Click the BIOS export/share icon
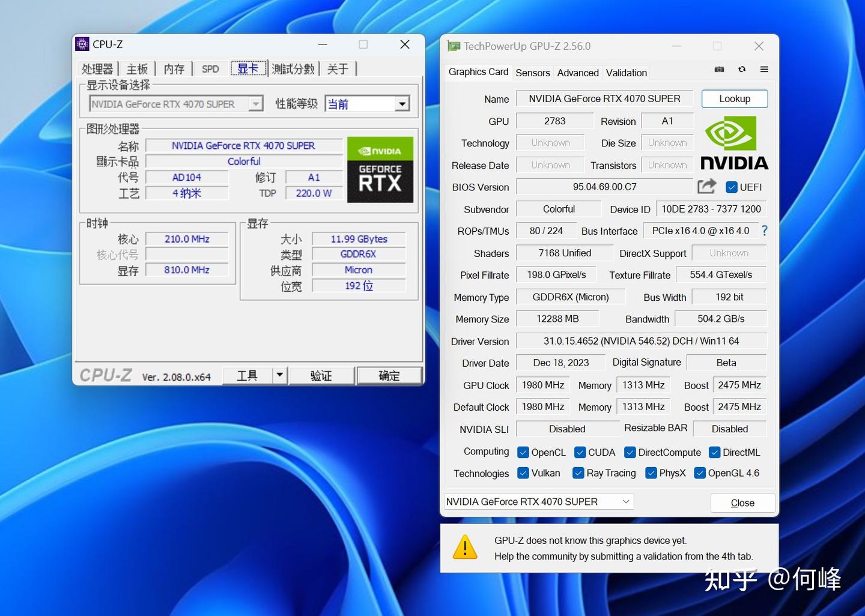 pos(706,186)
